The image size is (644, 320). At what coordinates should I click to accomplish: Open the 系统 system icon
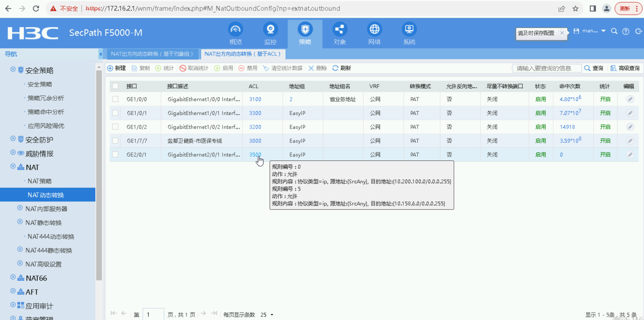409,30
